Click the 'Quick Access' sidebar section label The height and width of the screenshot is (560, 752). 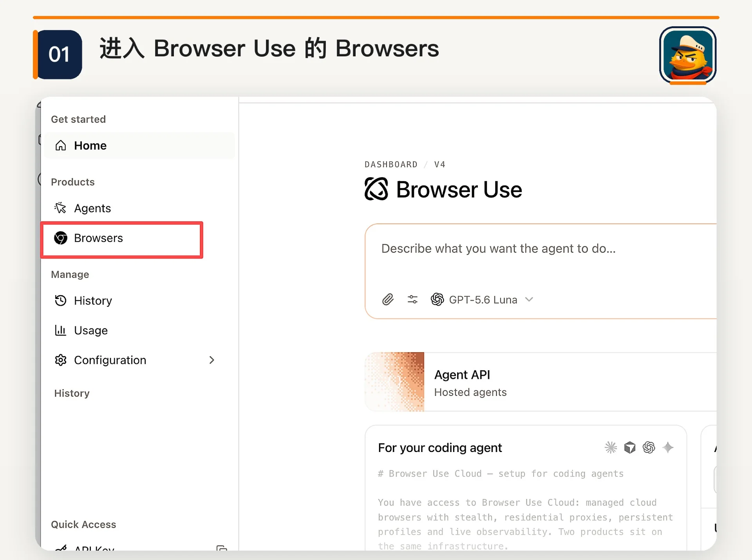[83, 524]
